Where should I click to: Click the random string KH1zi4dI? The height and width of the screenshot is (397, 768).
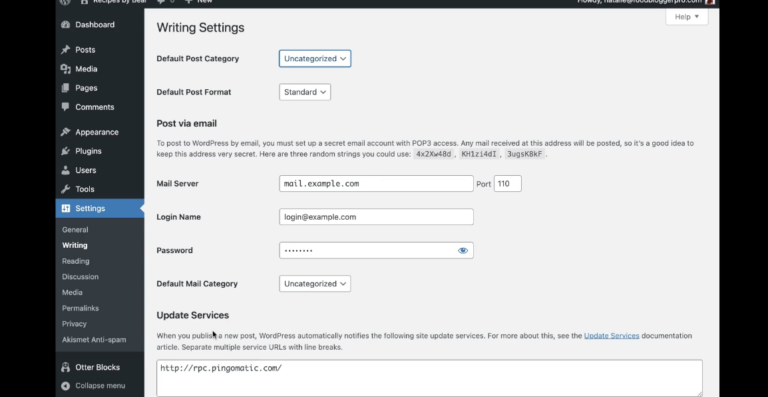pos(479,154)
